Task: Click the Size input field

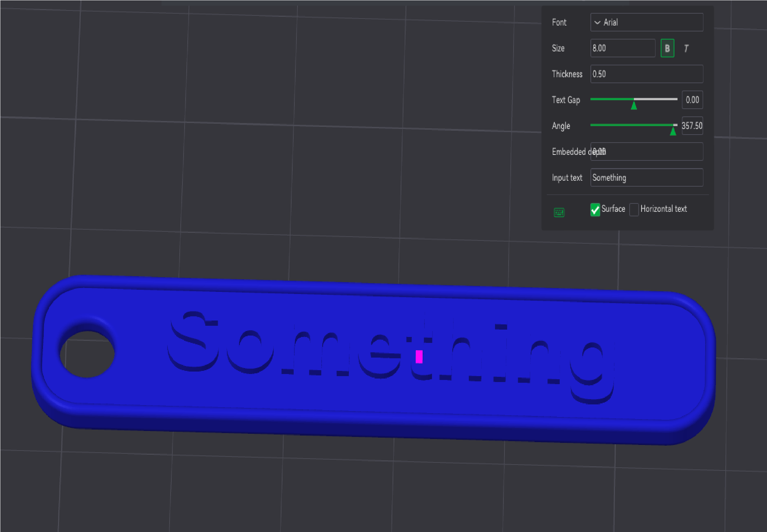Action: coord(623,48)
